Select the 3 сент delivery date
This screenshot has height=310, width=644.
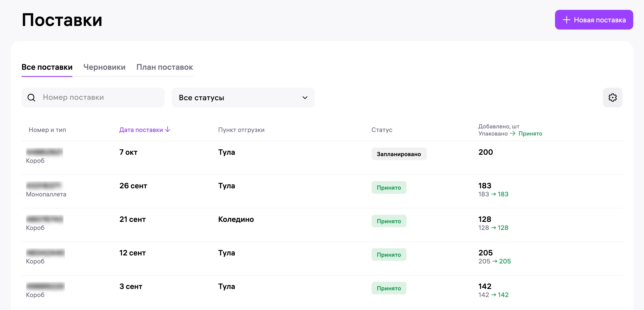(x=131, y=286)
